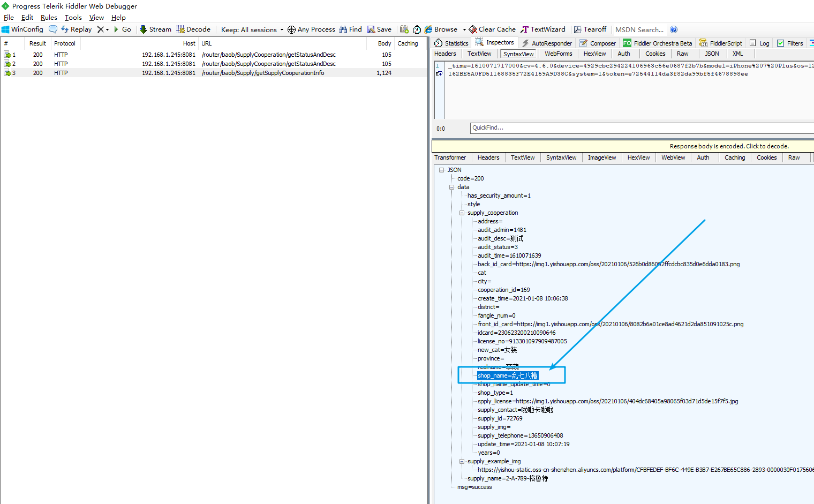Image resolution: width=814 pixels, height=504 pixels.
Task: Open the Browse dropdown arrow
Action: coord(464,29)
